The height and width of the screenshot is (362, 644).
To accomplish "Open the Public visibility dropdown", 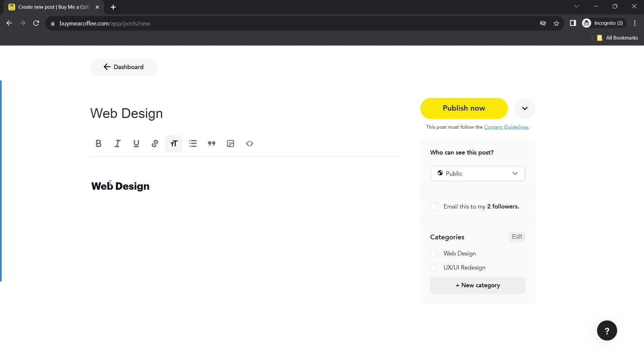I will 478,174.
